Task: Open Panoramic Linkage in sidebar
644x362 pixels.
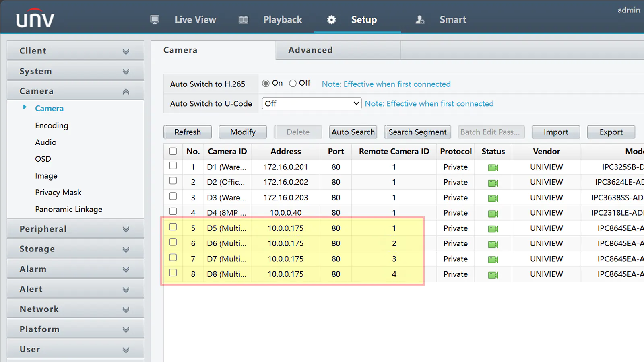Action: click(x=68, y=209)
